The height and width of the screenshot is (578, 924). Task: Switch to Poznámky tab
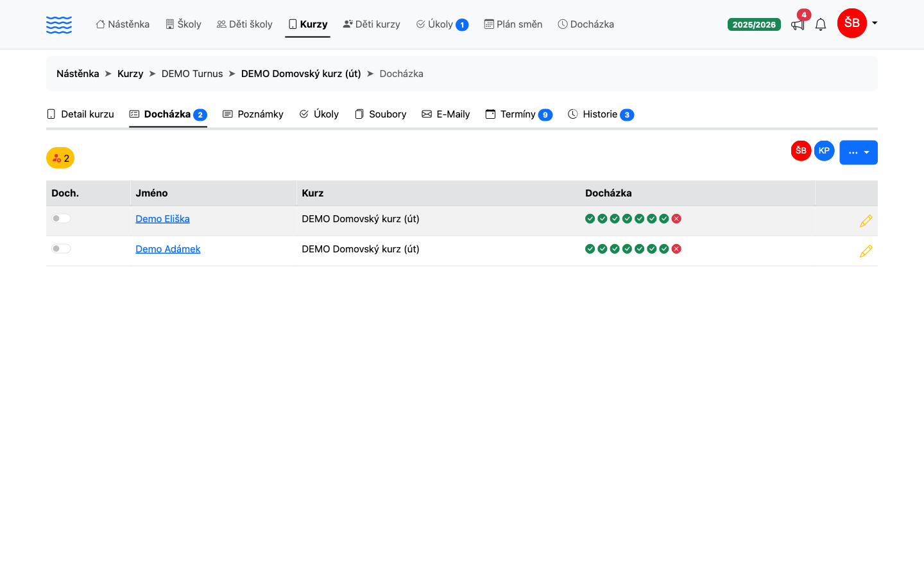coord(253,114)
